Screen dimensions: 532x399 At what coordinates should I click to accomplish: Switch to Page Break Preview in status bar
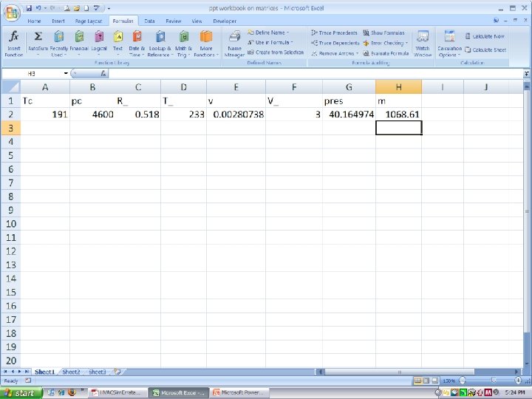[x=434, y=381]
